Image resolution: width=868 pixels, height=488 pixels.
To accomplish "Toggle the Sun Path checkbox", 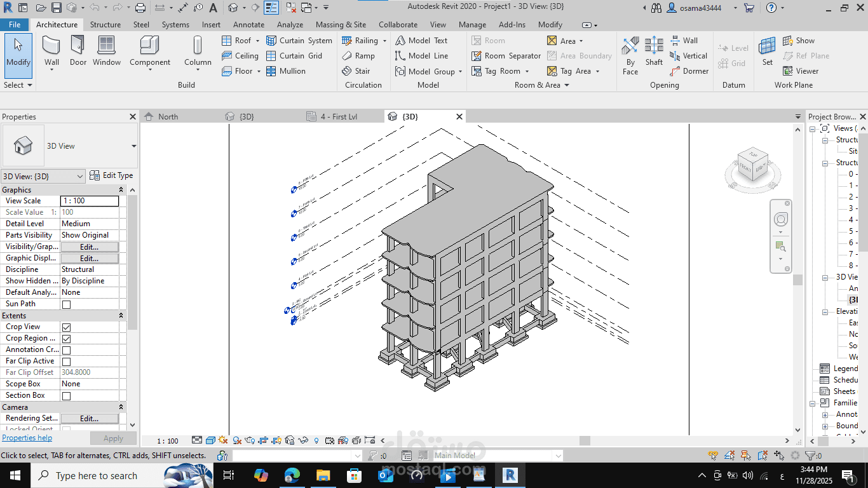I will [x=66, y=304].
